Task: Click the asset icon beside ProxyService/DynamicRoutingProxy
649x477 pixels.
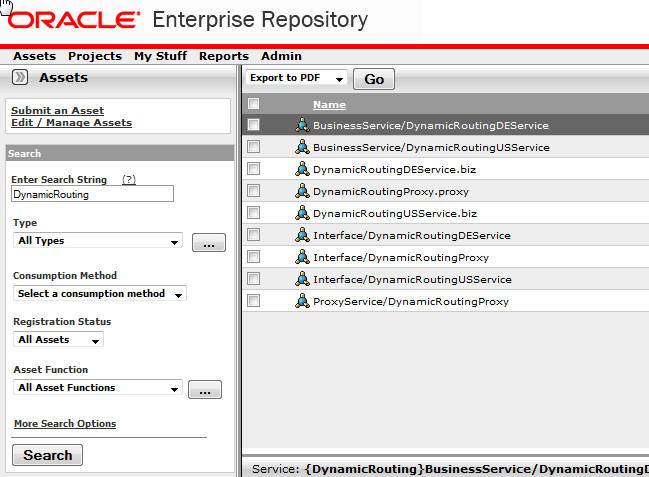Action: coord(302,301)
